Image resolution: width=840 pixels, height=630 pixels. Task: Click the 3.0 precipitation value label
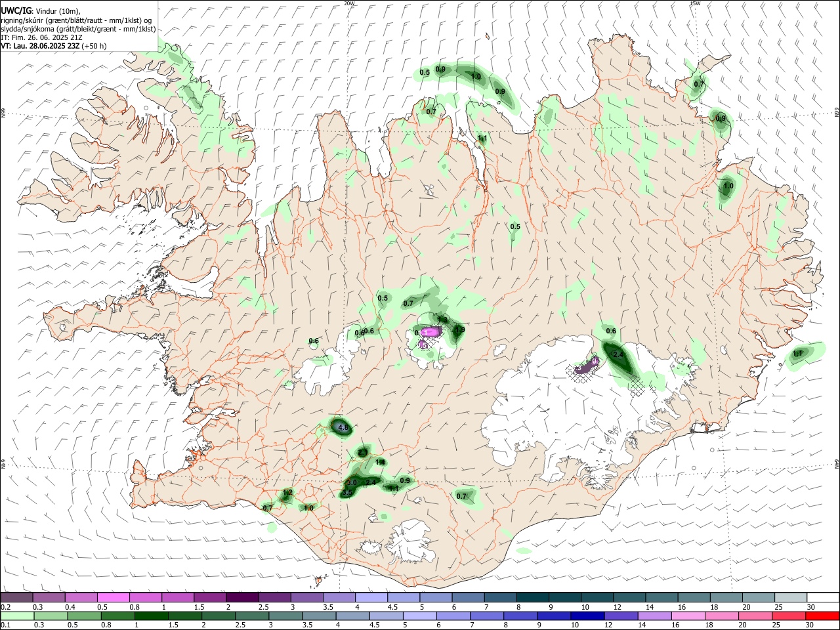point(352,483)
